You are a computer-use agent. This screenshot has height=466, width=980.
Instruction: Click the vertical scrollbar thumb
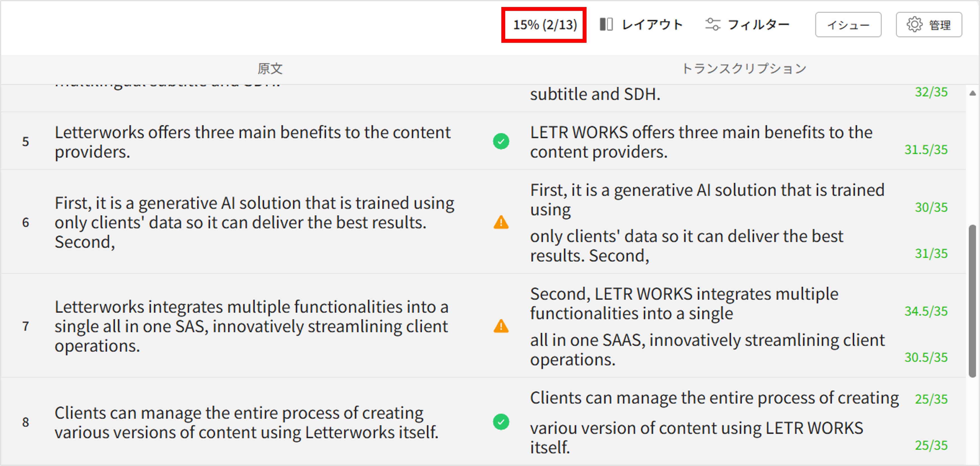point(972,301)
